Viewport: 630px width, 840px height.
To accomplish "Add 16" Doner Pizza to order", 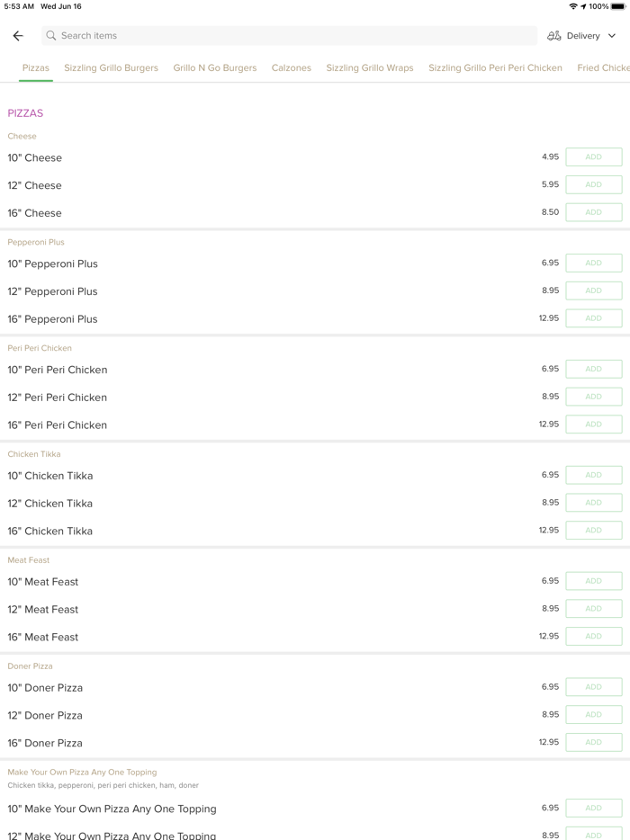I will 593,742.
